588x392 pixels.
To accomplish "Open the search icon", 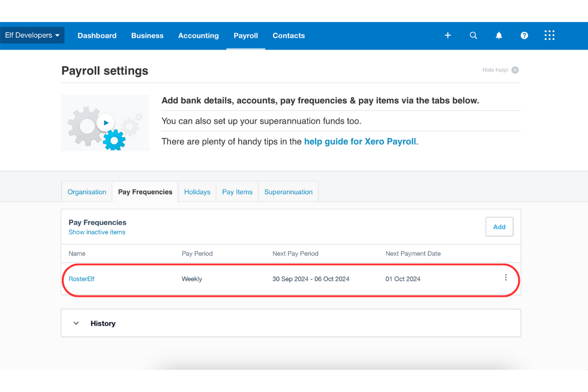I will click(x=473, y=35).
